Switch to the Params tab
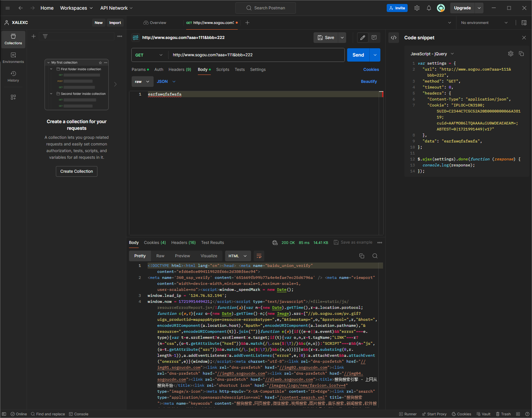 point(140,70)
